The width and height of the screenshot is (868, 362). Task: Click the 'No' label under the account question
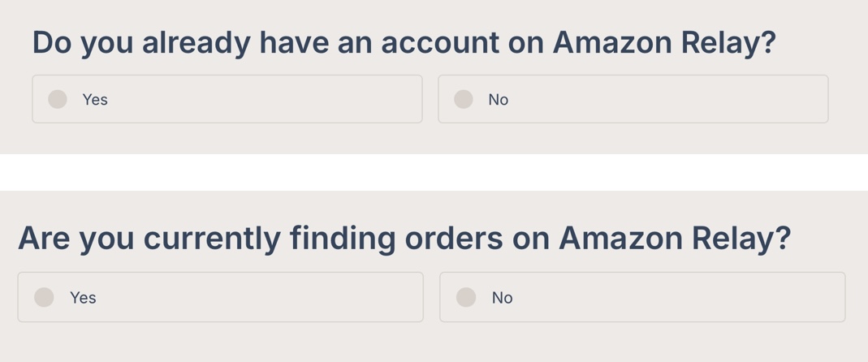click(x=498, y=100)
